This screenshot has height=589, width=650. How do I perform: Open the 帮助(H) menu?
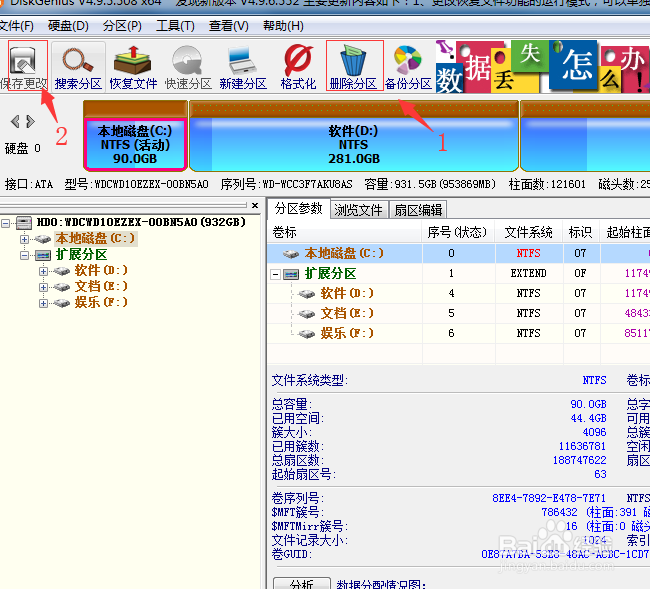click(x=283, y=26)
